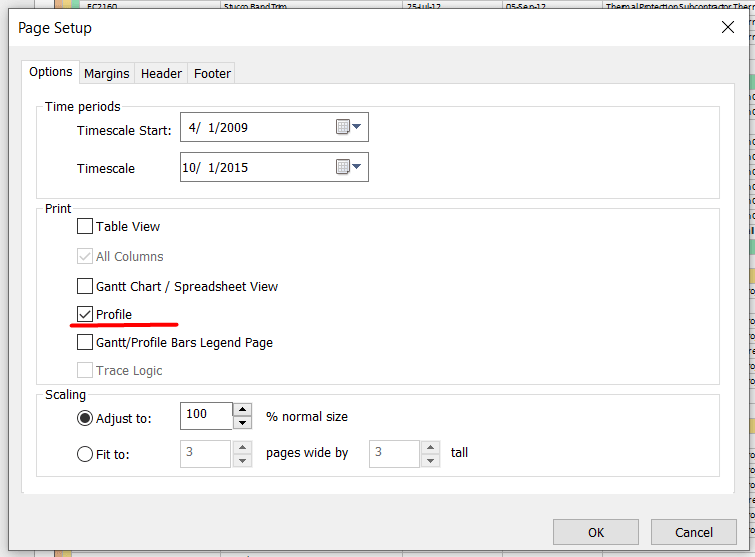Enable Gantt/Profile Bars Legend Page checkbox
The width and height of the screenshot is (755, 557).
click(x=85, y=342)
